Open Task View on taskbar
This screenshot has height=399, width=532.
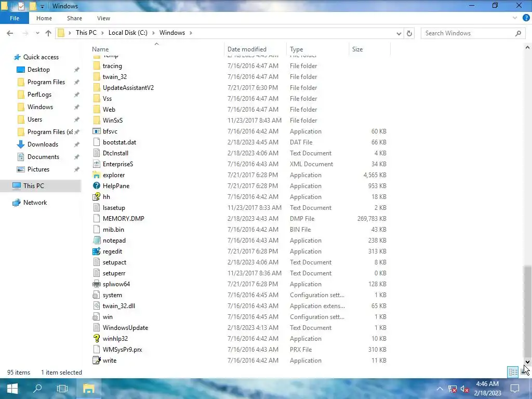click(62, 389)
